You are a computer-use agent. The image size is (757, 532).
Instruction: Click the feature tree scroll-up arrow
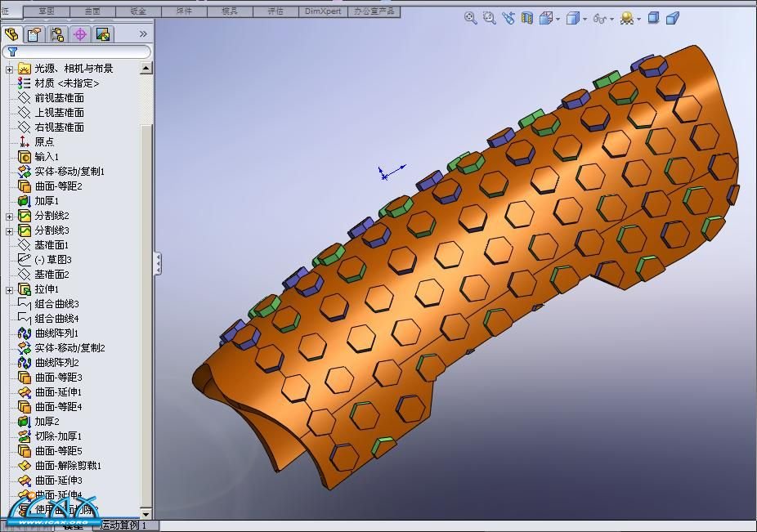147,69
